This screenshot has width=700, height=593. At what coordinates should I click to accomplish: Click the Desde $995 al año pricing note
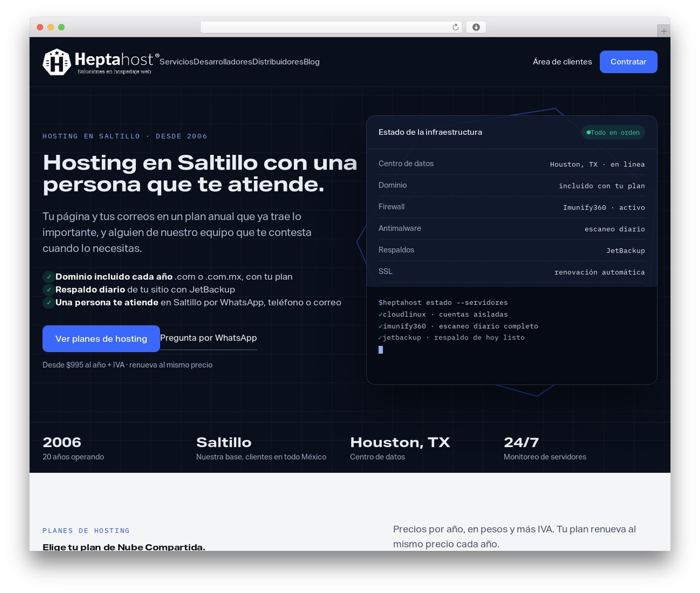pos(127,365)
